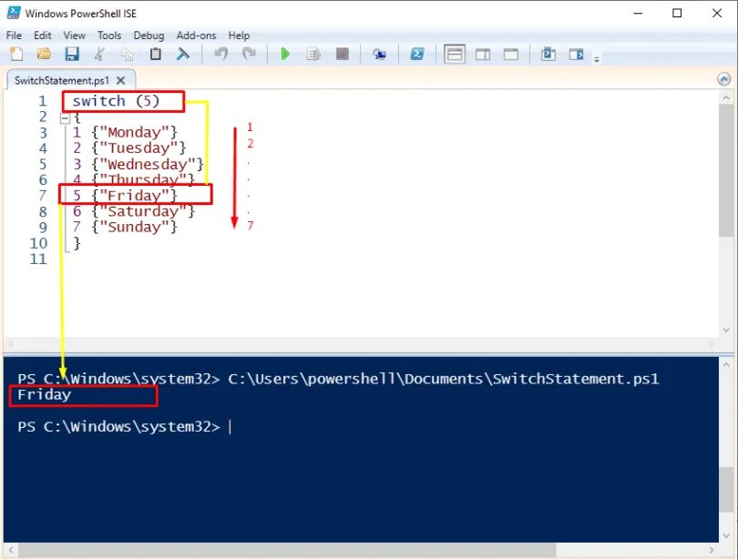Screen dimensions: 738x560
Task: Click the script editor vertical scrollbar thumb
Action: [x=726, y=170]
